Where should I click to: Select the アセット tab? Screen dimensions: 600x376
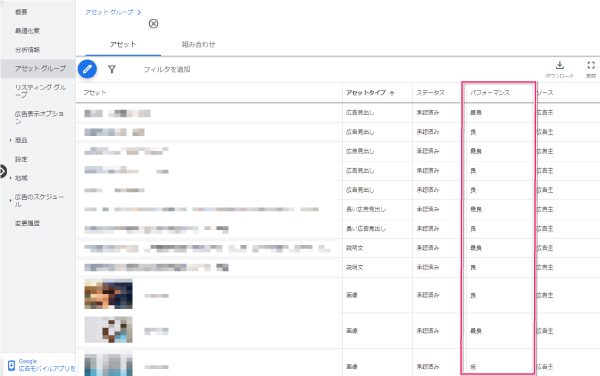(x=123, y=44)
